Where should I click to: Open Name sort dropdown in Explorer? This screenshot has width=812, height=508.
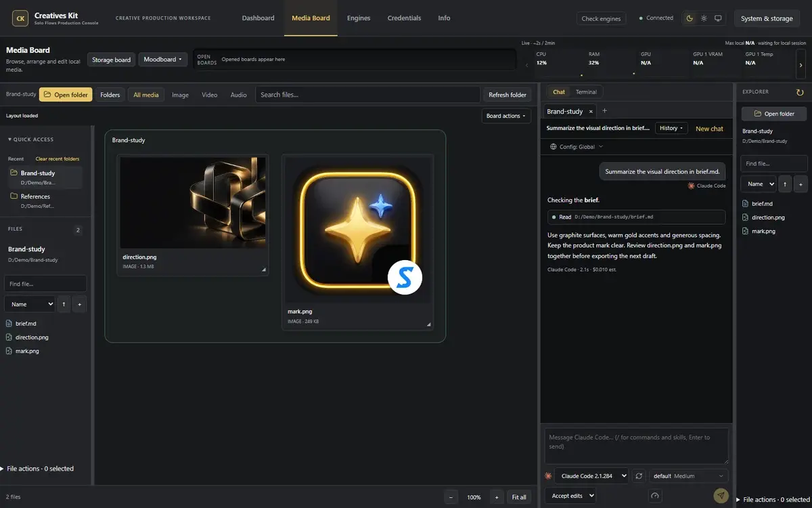pyautogui.click(x=758, y=184)
